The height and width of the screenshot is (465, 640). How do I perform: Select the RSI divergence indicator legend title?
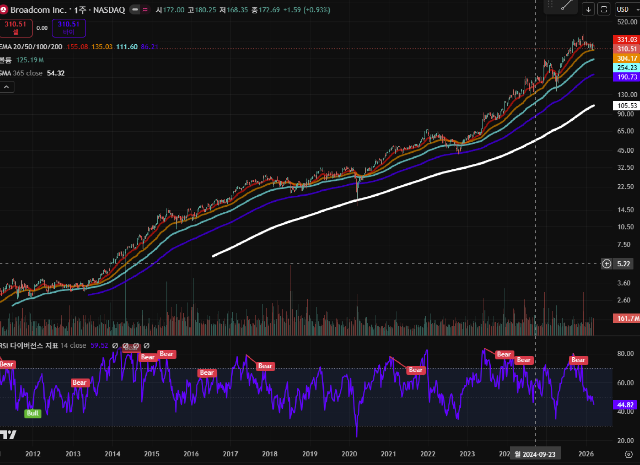[x=29, y=345]
